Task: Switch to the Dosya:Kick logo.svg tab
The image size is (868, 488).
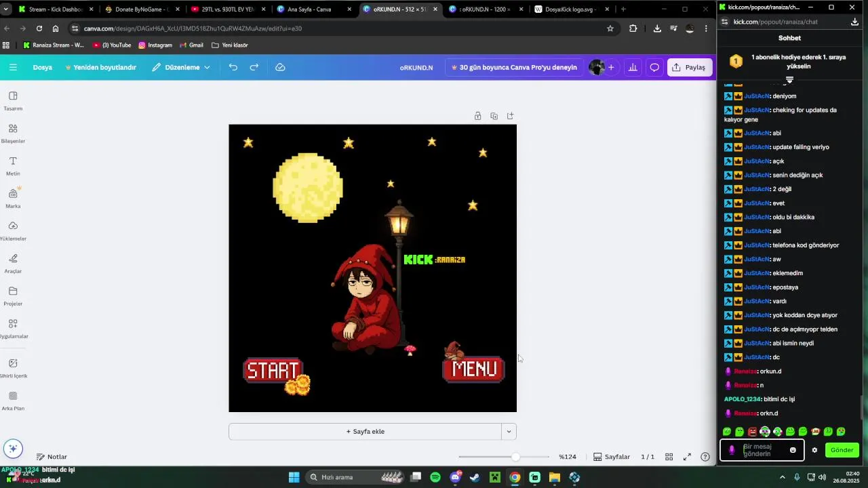Action: 571,9
